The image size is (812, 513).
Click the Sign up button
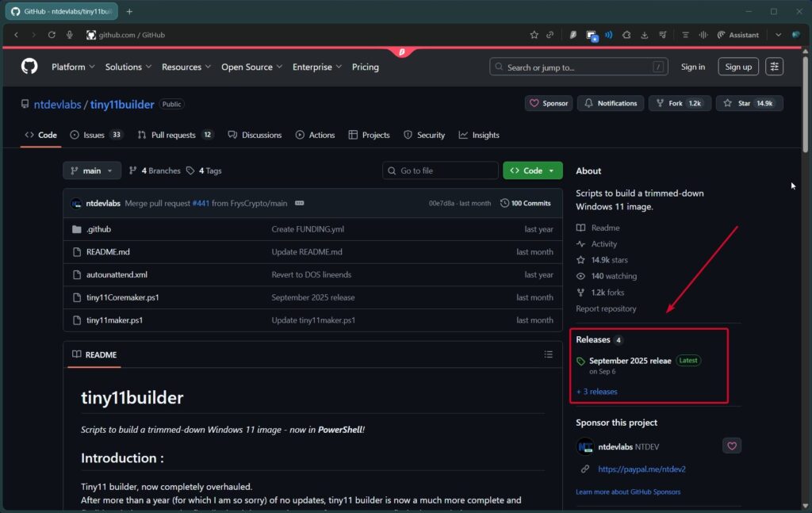pyautogui.click(x=737, y=67)
